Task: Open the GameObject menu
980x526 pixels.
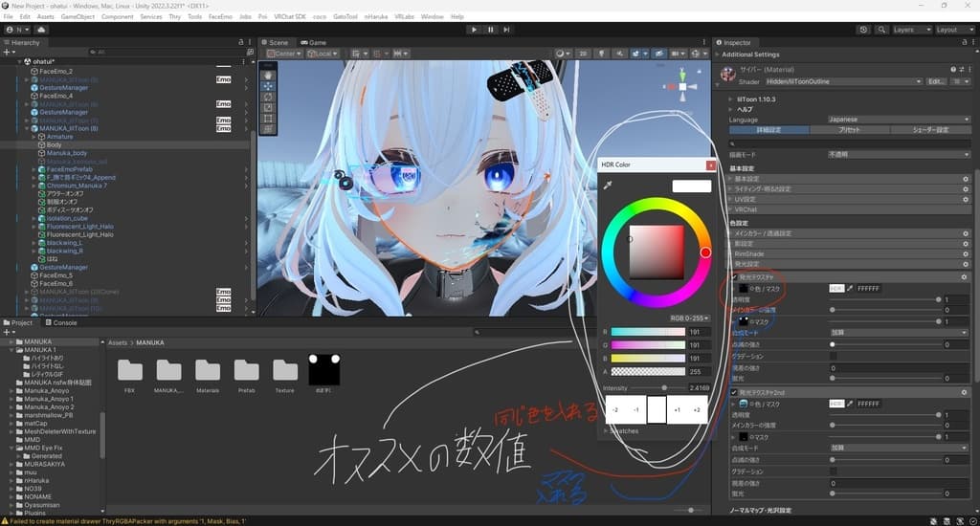Action: pyautogui.click(x=78, y=17)
